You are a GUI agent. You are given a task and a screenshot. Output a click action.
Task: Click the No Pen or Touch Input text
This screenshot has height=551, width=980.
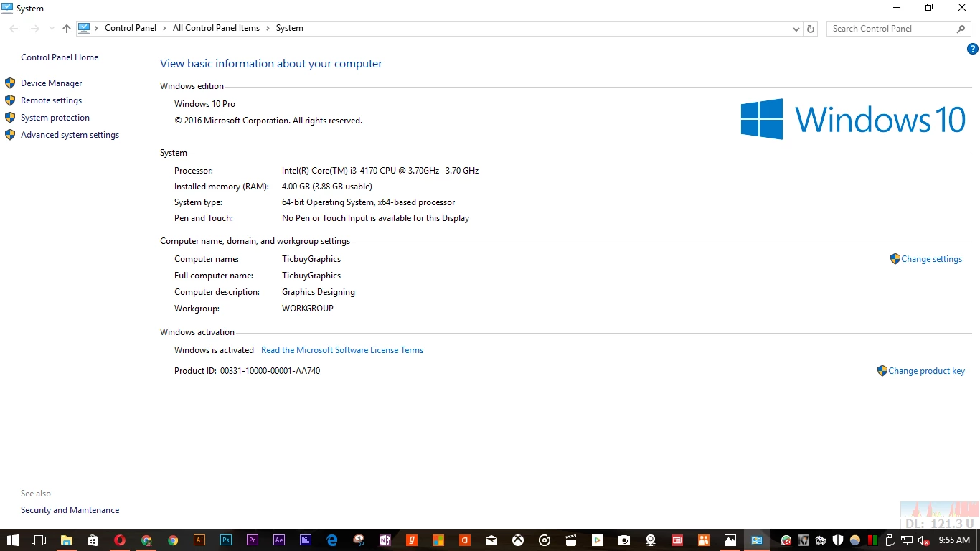pyautogui.click(x=375, y=218)
